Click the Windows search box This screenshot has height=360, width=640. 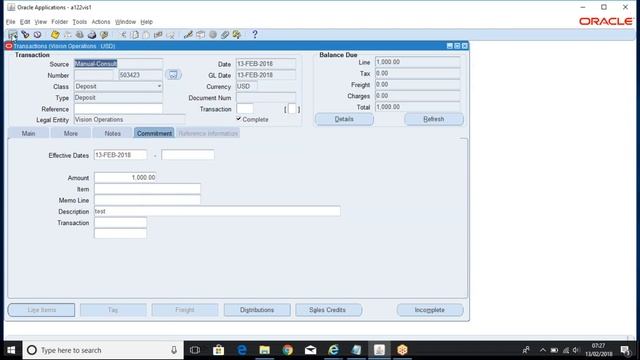tap(103, 350)
